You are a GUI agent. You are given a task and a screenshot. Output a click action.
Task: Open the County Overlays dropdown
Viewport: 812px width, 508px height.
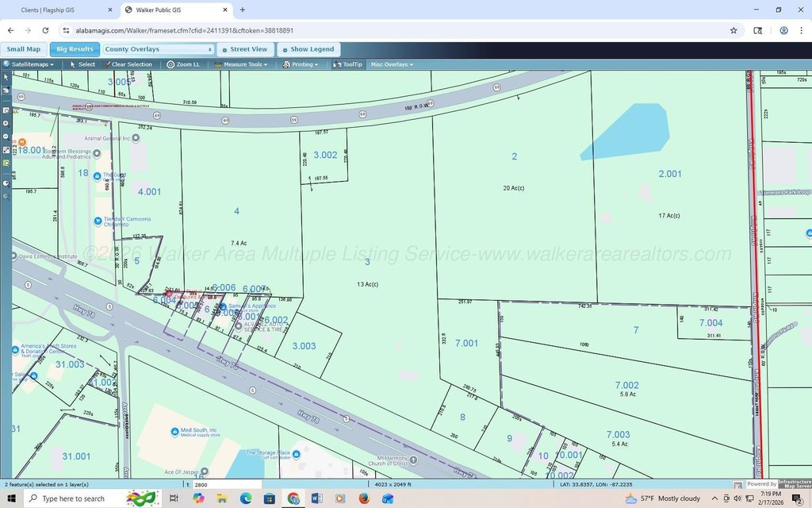pyautogui.click(x=159, y=49)
